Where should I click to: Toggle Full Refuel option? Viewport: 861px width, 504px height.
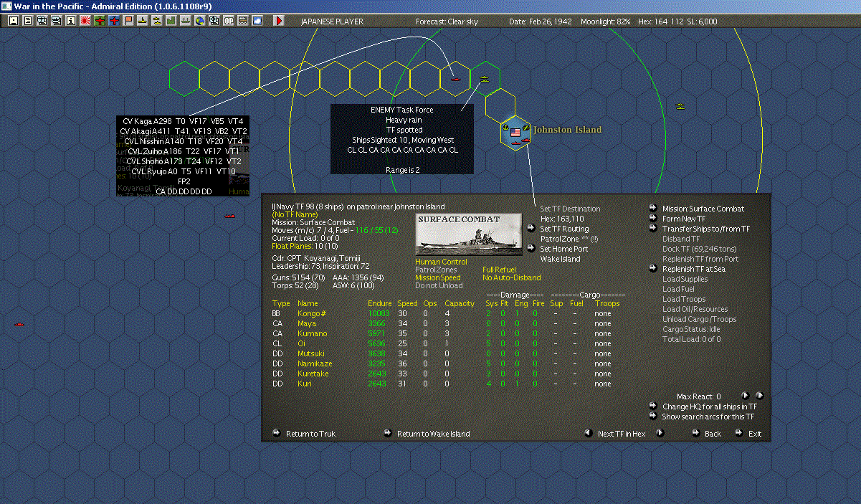(x=499, y=270)
